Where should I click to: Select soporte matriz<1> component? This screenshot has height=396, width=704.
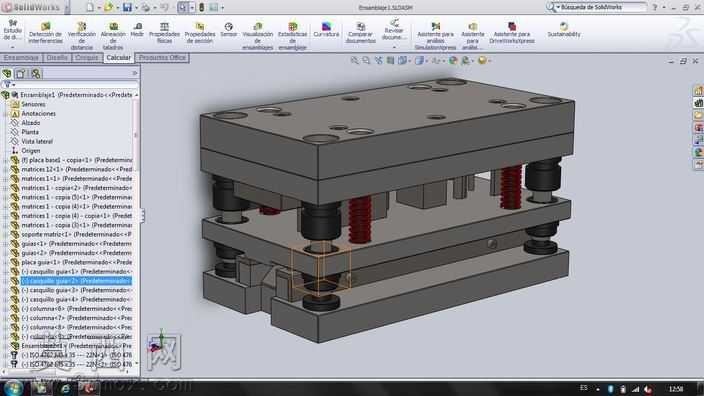pos(76,234)
